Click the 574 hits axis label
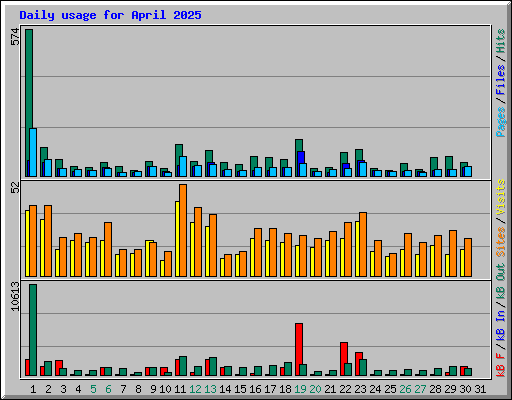This screenshot has height=400, width=512. tap(15, 37)
